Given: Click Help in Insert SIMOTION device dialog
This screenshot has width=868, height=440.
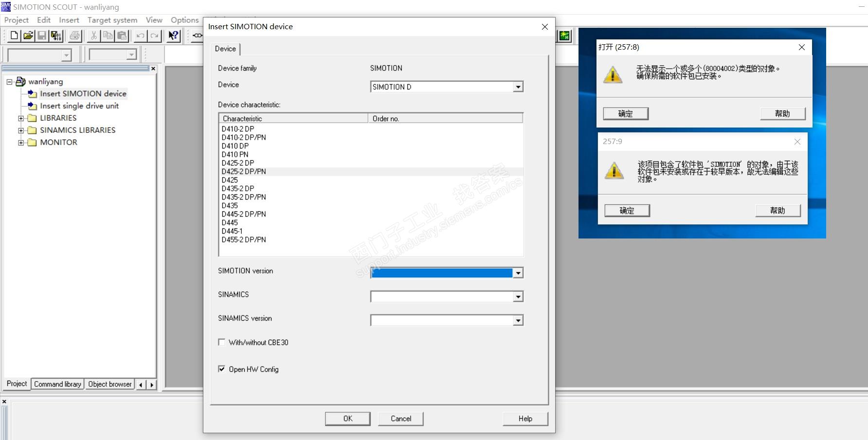Looking at the screenshot, I should [x=525, y=419].
